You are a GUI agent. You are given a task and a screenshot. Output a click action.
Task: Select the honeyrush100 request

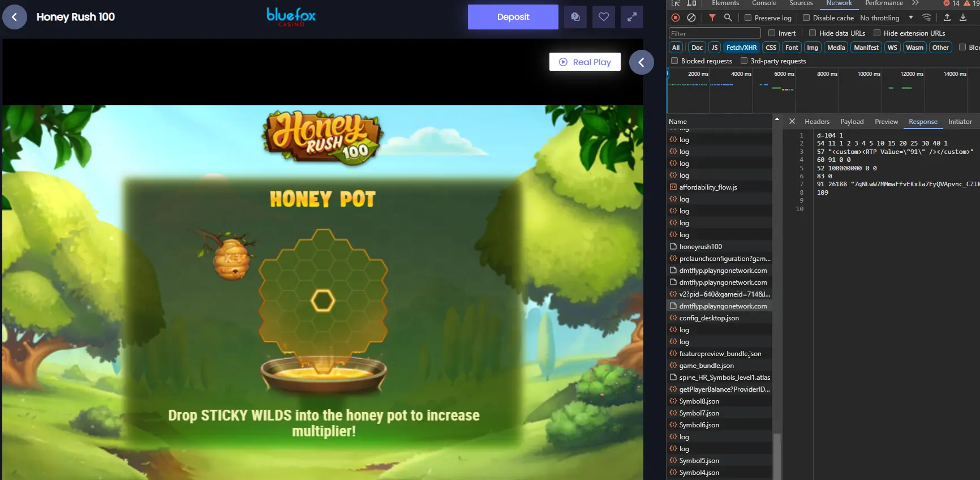[x=719, y=247]
